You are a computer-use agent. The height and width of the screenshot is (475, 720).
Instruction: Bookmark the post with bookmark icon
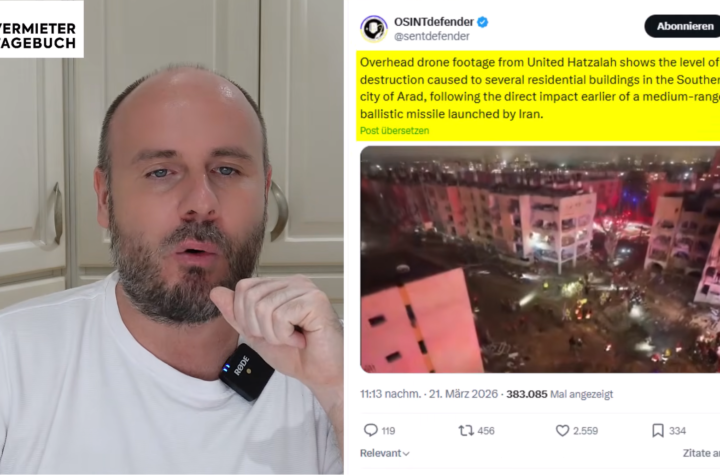click(658, 430)
